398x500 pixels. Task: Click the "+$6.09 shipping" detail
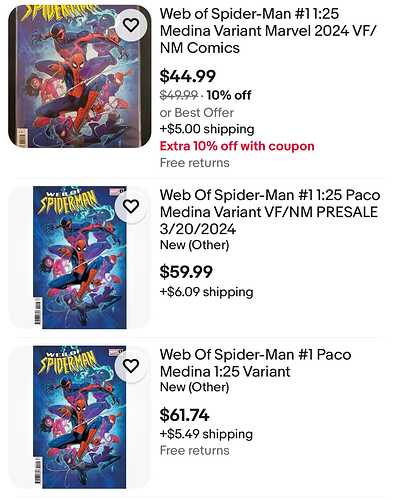click(x=207, y=292)
